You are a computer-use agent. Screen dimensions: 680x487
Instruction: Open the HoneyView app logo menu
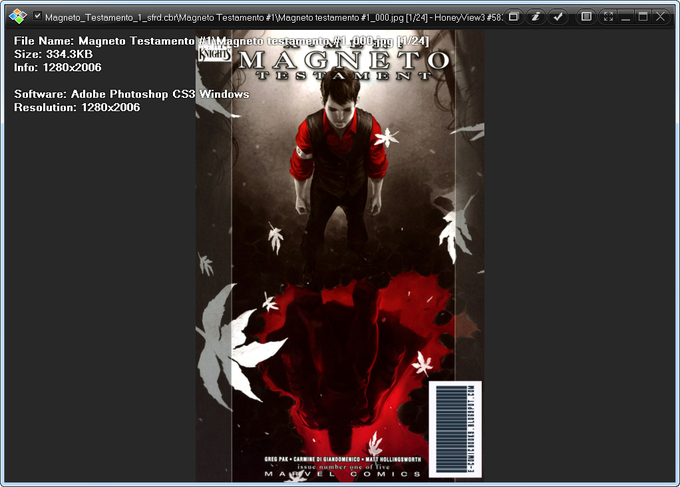point(18,16)
